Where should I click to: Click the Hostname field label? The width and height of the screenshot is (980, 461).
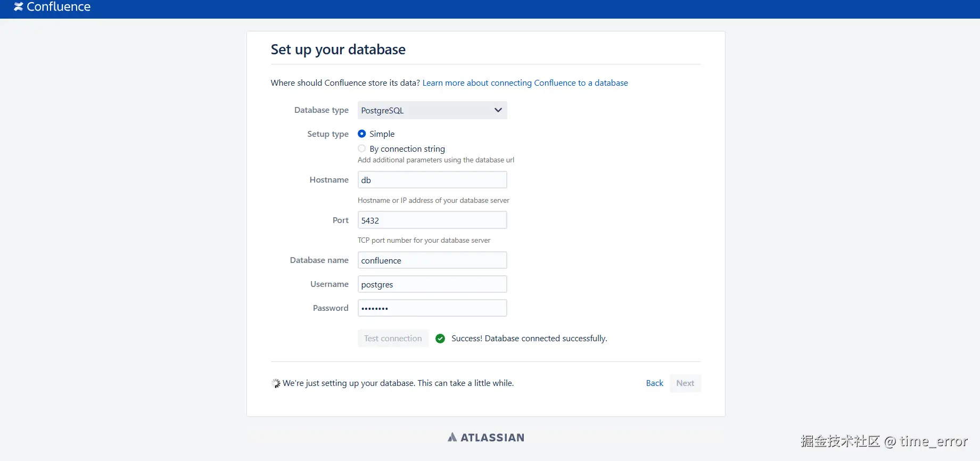point(329,180)
